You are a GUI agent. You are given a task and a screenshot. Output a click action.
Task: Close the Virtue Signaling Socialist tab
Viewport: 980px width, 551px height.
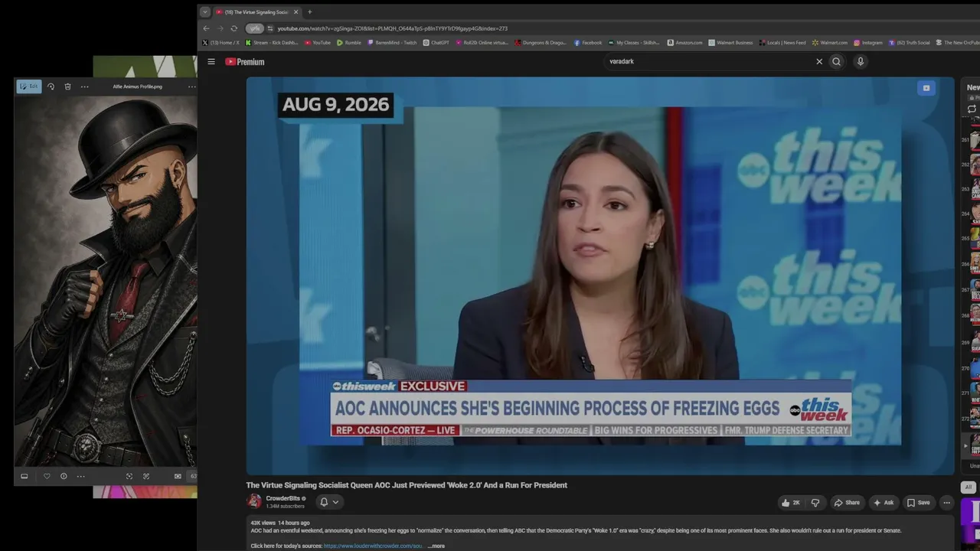point(296,12)
